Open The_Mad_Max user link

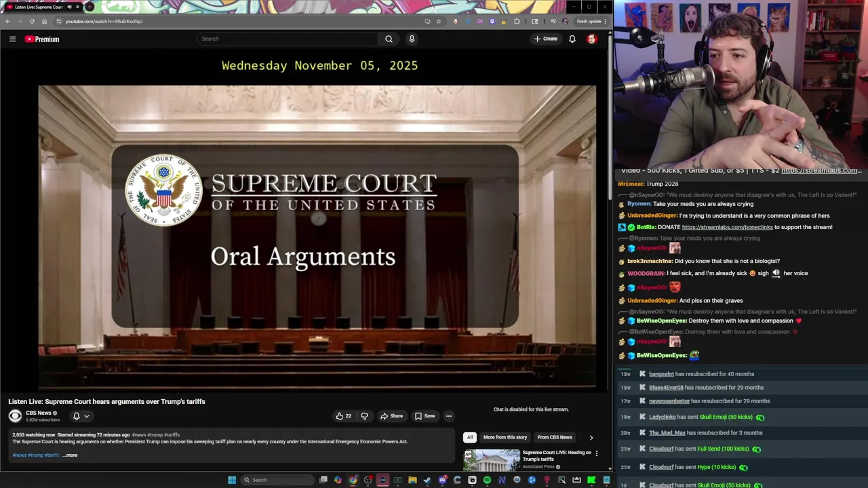point(667,433)
